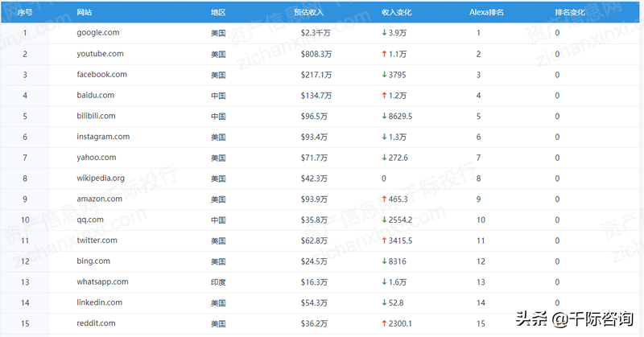Click the green down arrow for google.com
The image size is (644, 337).
384,32
